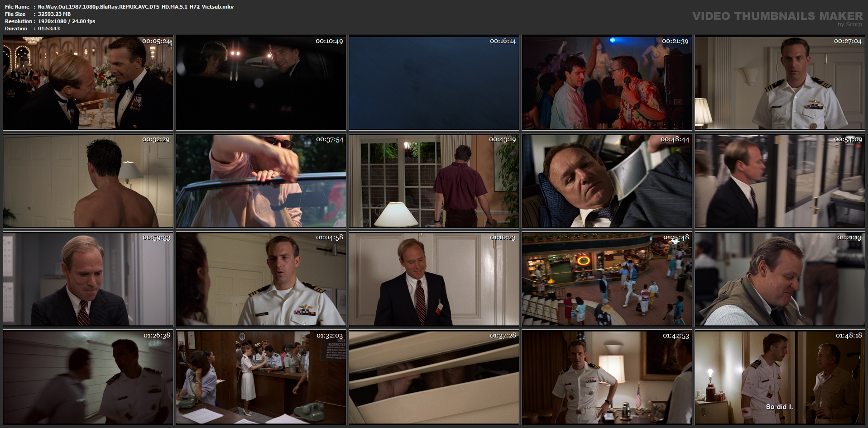Open the party scene thumbnail at 00:21:39
Image resolution: width=868 pixels, height=428 pixels.
click(x=607, y=83)
